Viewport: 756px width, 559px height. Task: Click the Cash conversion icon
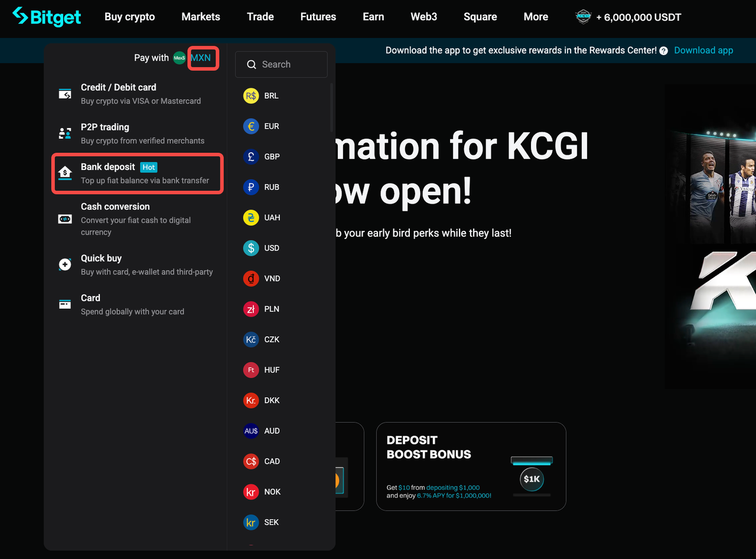point(65,219)
